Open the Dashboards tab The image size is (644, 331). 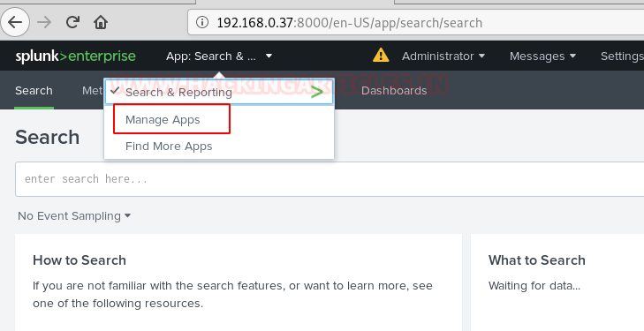tap(394, 91)
